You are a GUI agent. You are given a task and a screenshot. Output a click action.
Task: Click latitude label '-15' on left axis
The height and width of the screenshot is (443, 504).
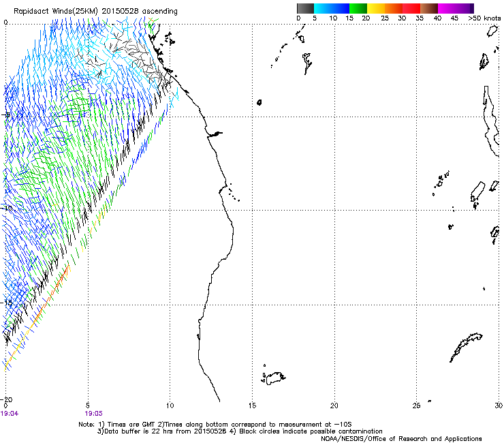[x=7, y=303]
